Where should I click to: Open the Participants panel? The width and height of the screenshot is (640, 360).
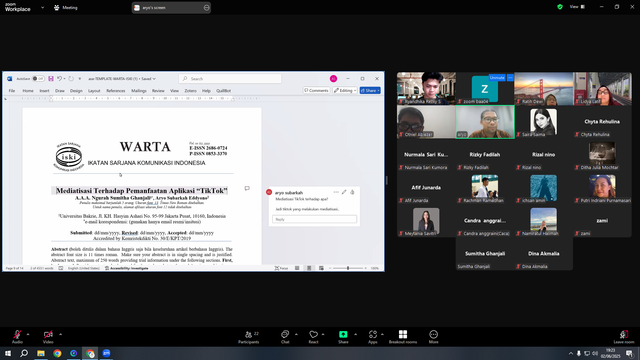click(249, 337)
